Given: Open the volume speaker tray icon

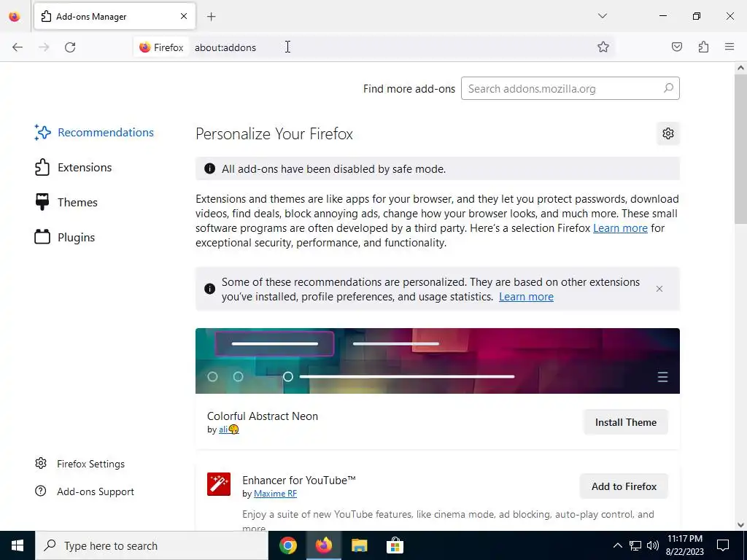Looking at the screenshot, I should click(653, 545).
